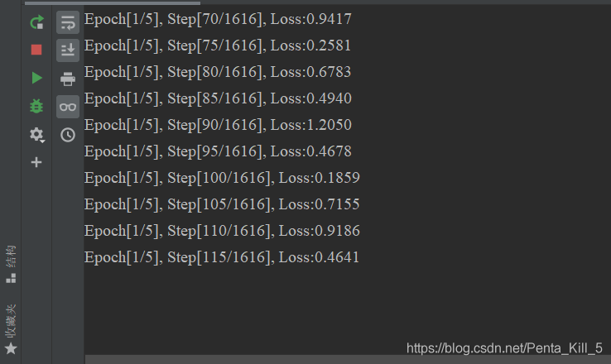The width and height of the screenshot is (611, 364).
Task: Click the plus icon in the run toolbar
Action: (x=36, y=162)
